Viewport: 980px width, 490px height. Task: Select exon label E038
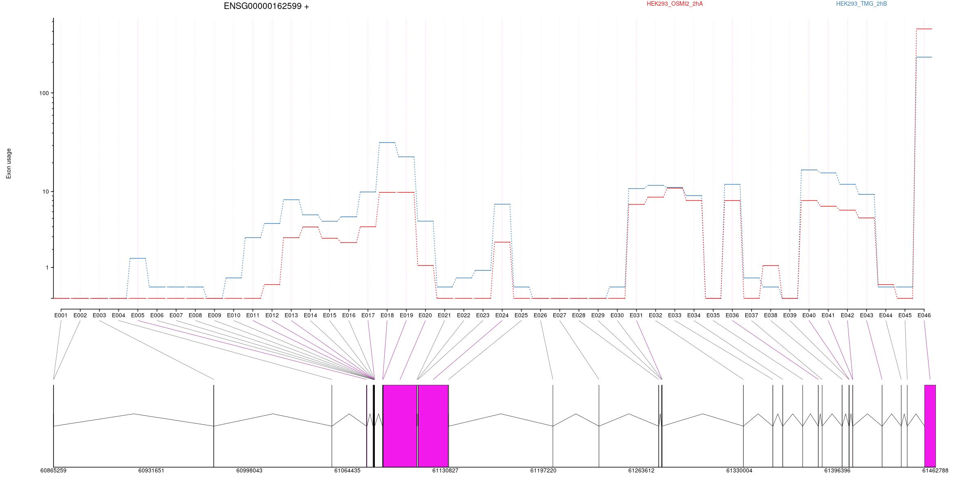coord(771,315)
